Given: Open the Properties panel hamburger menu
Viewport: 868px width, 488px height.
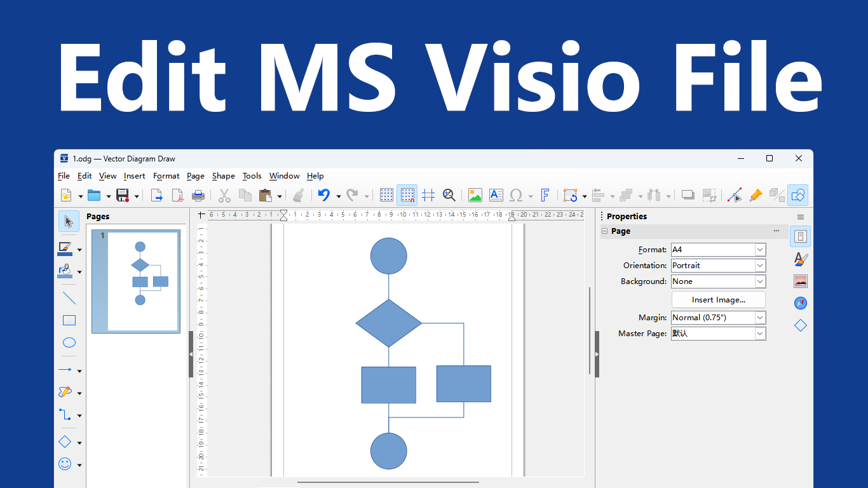Looking at the screenshot, I should [x=801, y=217].
